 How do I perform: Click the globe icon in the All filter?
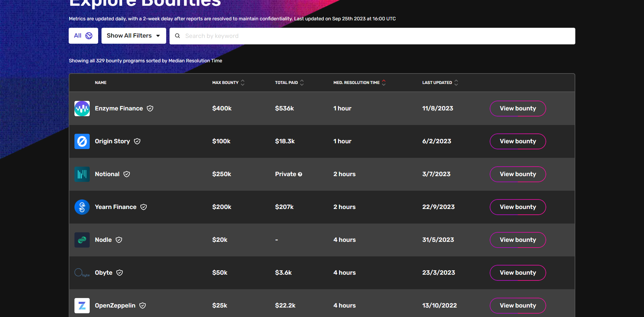tap(88, 36)
